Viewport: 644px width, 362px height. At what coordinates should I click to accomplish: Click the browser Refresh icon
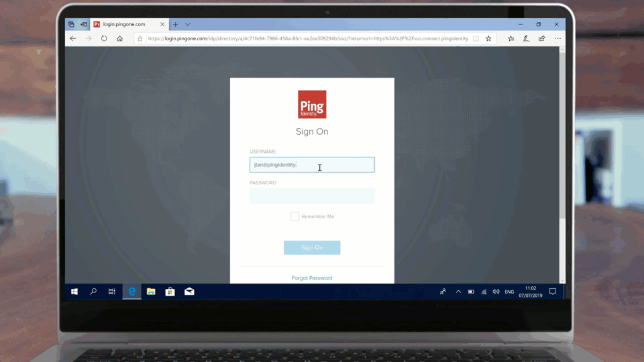point(104,39)
